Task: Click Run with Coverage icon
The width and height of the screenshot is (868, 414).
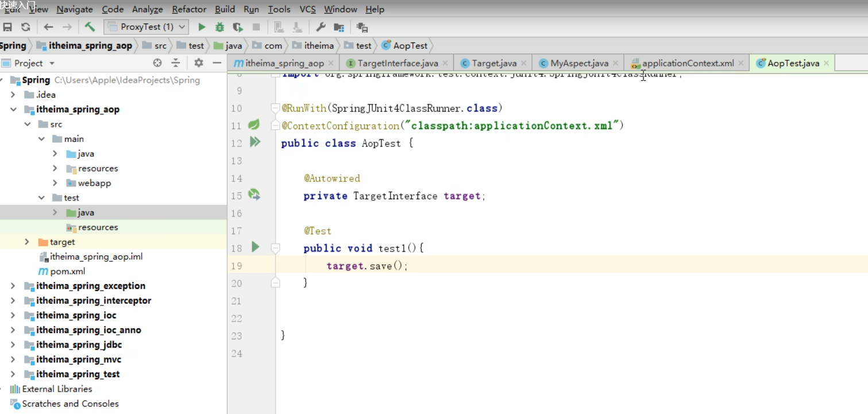Action: (238, 27)
